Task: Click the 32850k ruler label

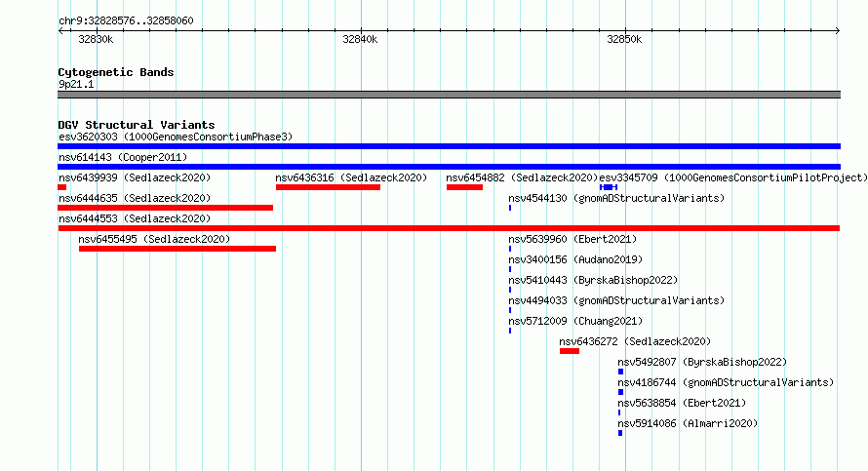Action: [624, 39]
